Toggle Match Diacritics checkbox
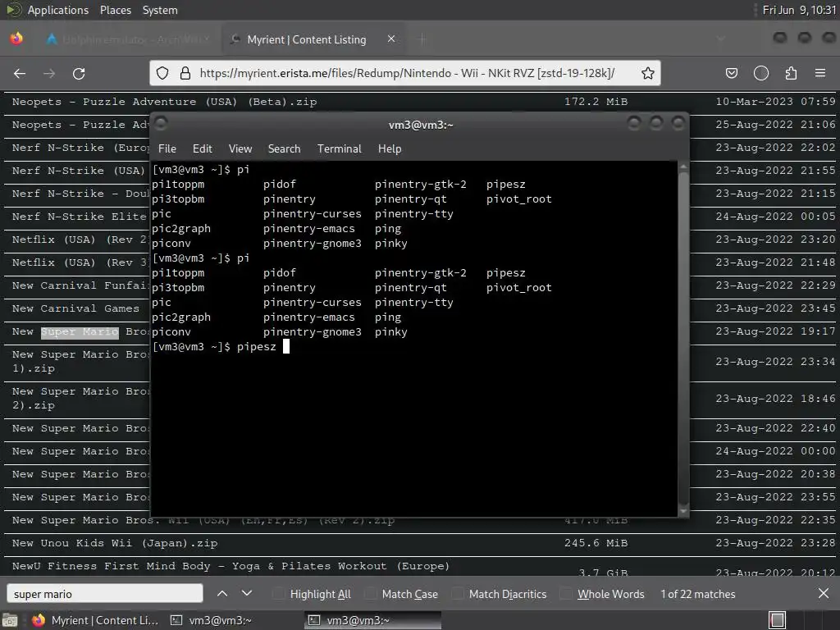The width and height of the screenshot is (840, 630). (458, 594)
